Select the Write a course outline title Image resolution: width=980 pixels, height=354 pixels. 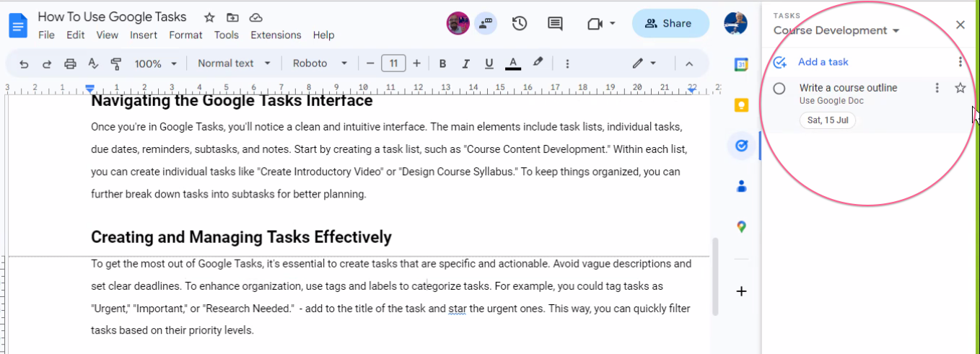tap(848, 88)
